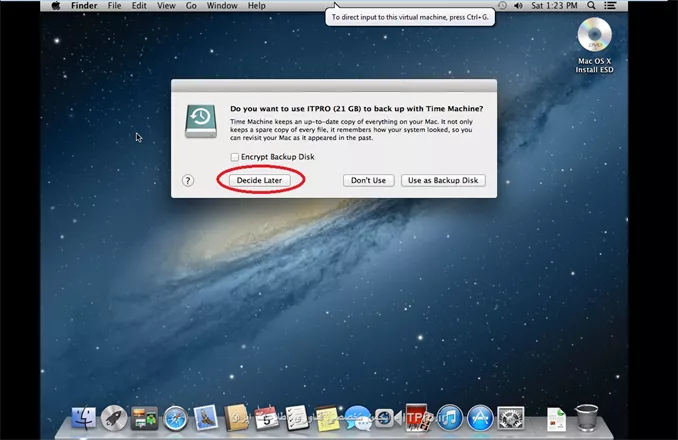Open the Go menu
This screenshot has height=440, width=678.
tap(191, 6)
